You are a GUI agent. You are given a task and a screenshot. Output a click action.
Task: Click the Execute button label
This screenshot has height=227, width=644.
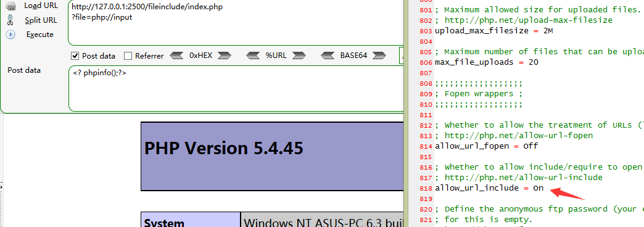coord(40,35)
